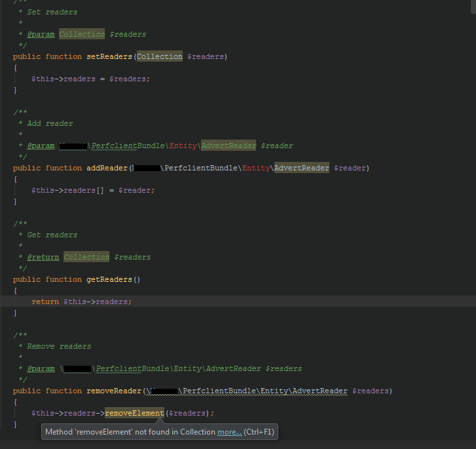Select $readers parameter in setReaders signature
This screenshot has width=476, height=449.
pos(206,56)
